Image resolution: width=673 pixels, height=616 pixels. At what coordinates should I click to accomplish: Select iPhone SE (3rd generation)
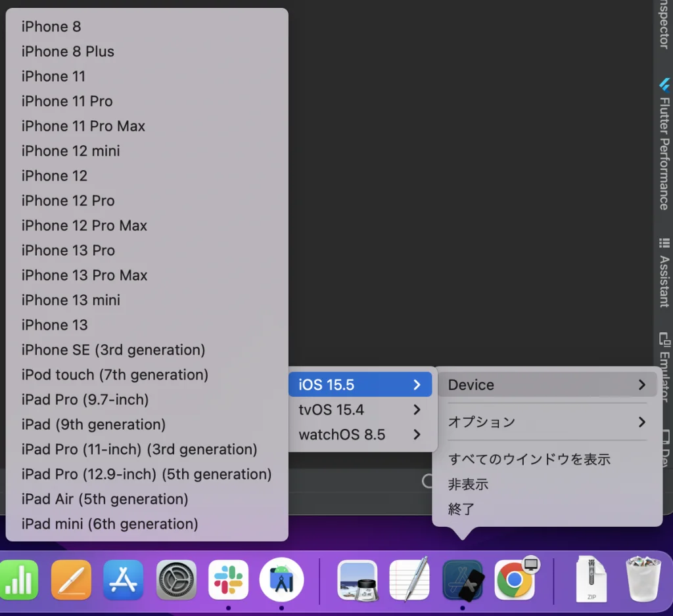click(147, 350)
